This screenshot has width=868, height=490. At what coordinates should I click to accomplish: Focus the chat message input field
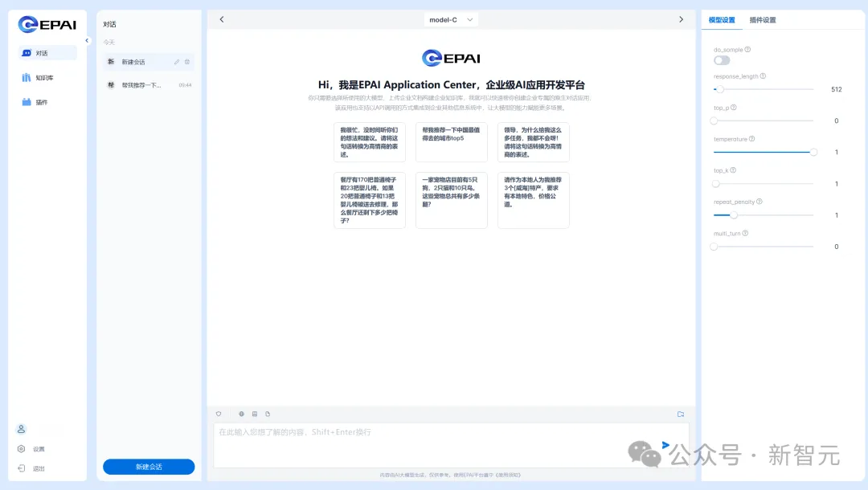pos(451,446)
